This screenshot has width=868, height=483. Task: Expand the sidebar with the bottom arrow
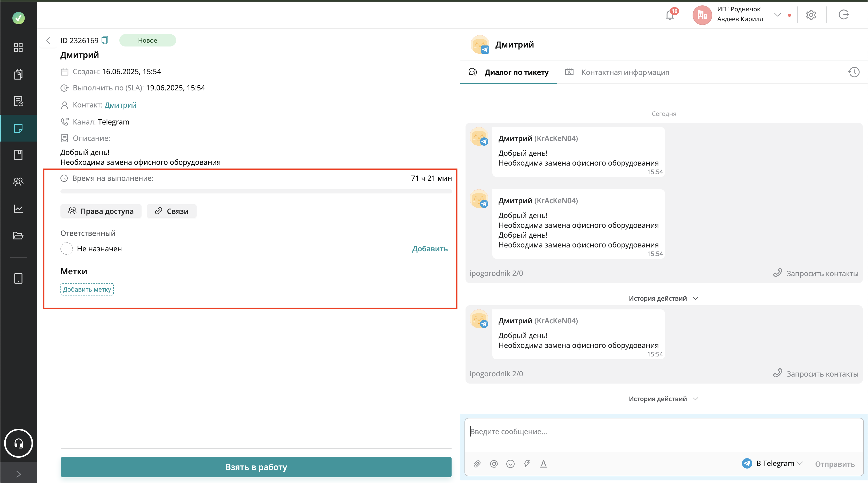[19, 474]
